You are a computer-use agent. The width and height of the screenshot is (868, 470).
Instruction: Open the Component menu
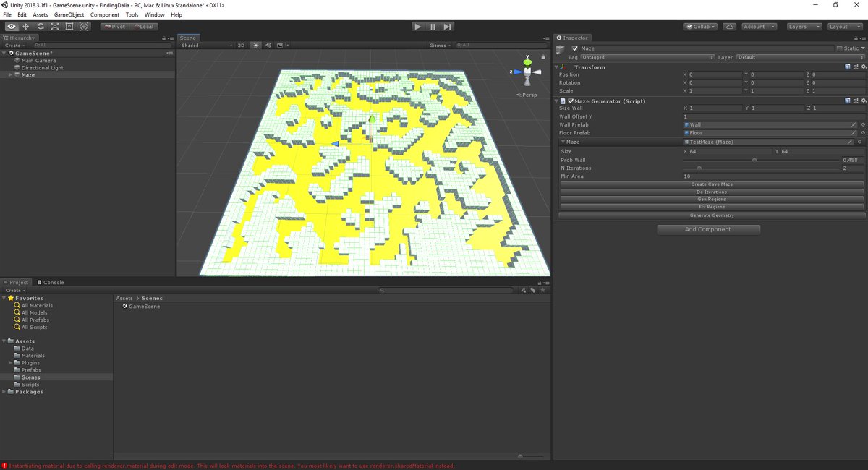point(105,14)
